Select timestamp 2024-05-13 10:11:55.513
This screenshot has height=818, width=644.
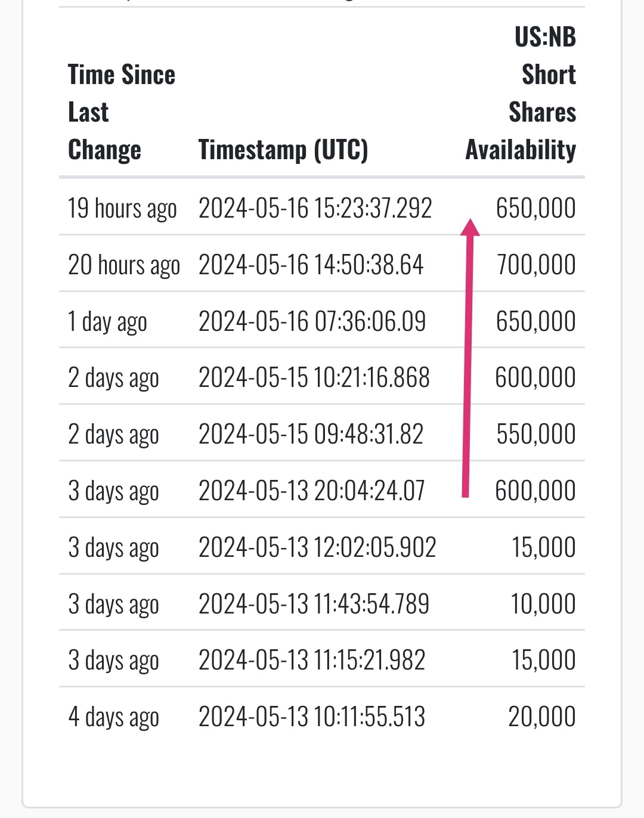[x=312, y=717]
